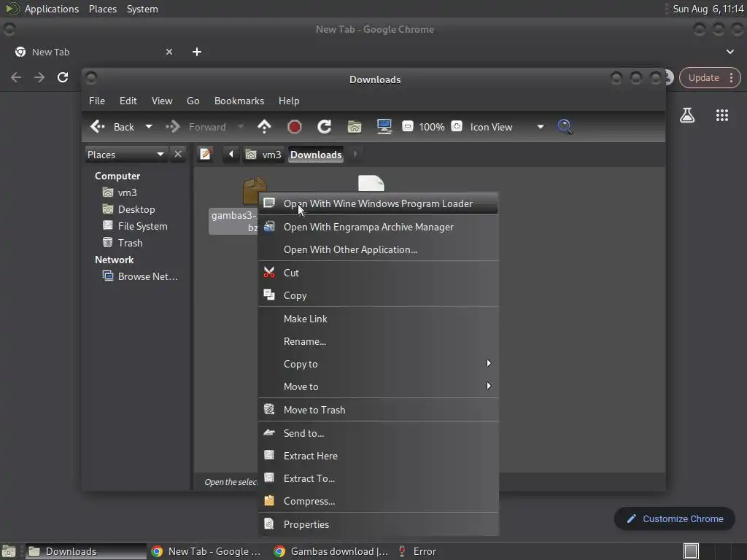This screenshot has width=747, height=560.
Task: Click the Chrome Update button
Action: tap(703, 77)
